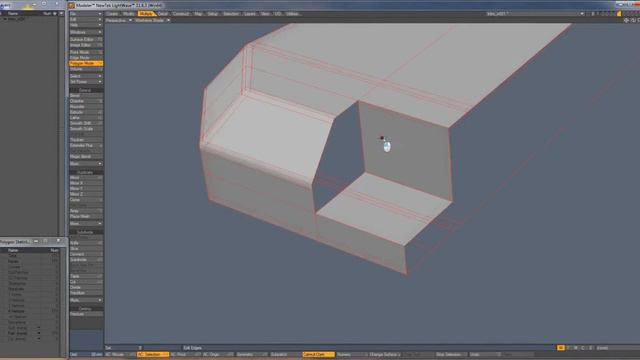Click the LightWave Modeler title bar icon
Viewport: 640px width, 360px height.
[72, 5]
